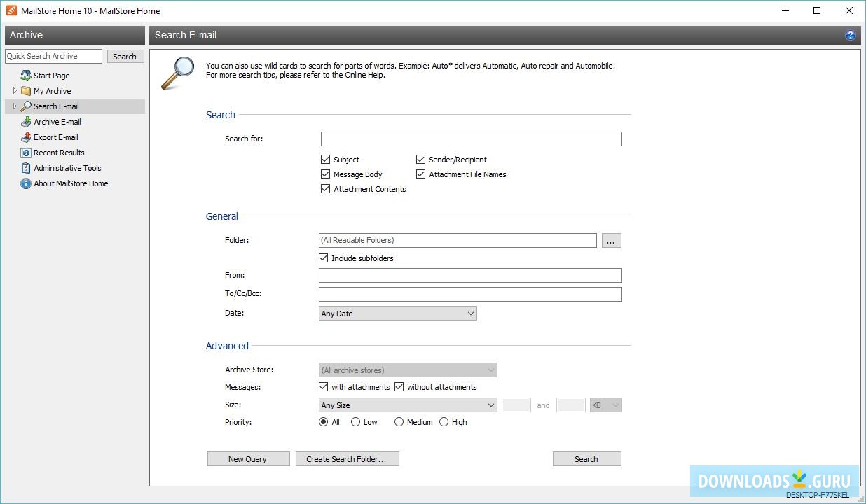Select Search E-mail in the sidebar
The height and width of the screenshot is (504, 866).
(56, 106)
